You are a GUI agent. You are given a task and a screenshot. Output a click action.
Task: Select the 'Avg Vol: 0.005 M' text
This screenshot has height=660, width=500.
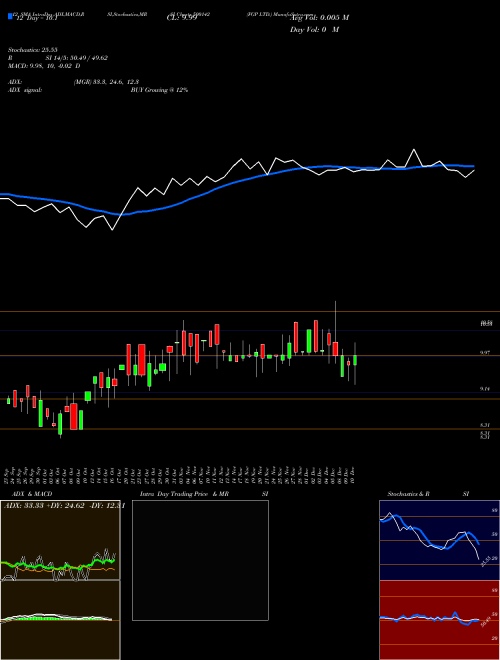pyautogui.click(x=319, y=18)
